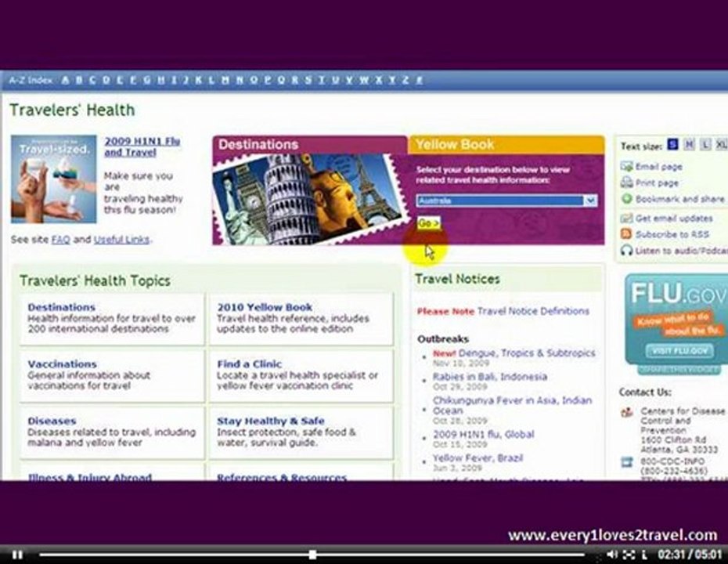Open letter T in A-Z Index
728x564 pixels.
click(321, 80)
